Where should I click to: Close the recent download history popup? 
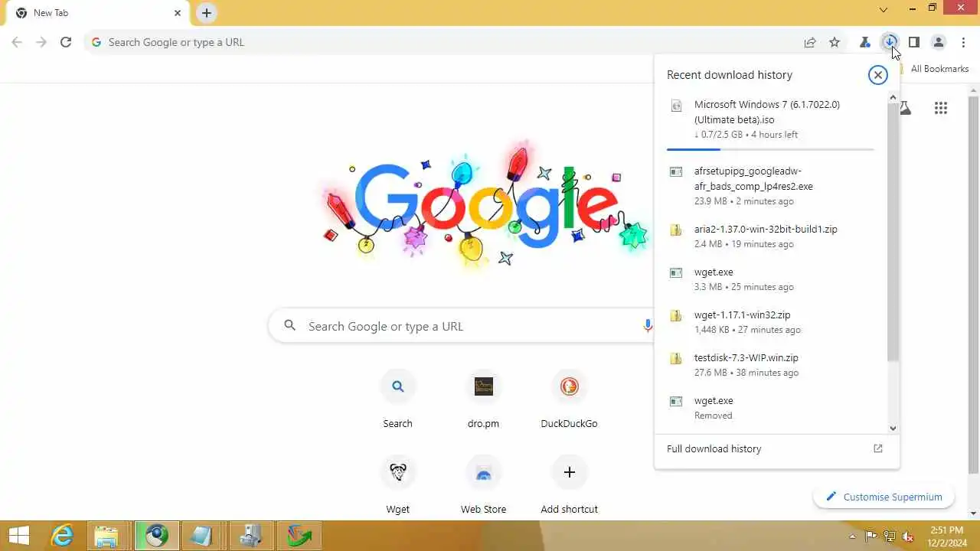877,74
